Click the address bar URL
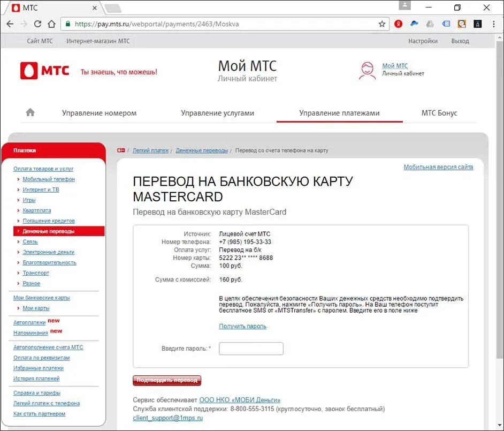 tap(157, 24)
